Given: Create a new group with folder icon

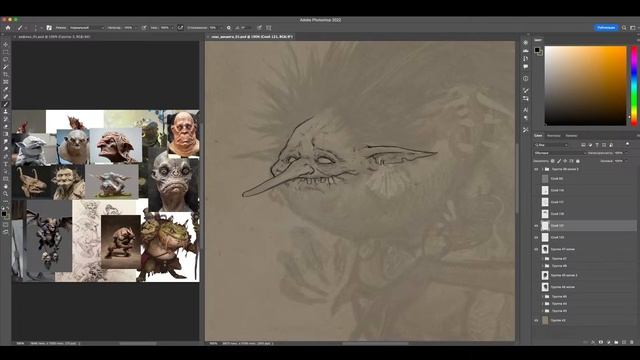Looking at the screenshot, I should [x=616, y=342].
